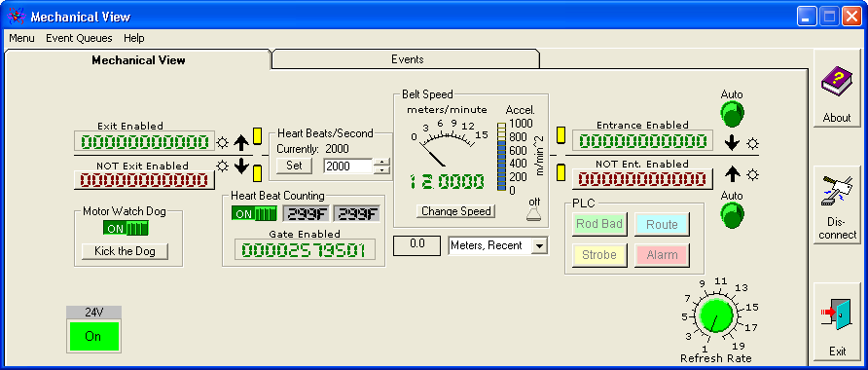The height and width of the screenshot is (370, 868).
Task: Click the Kick the Dog button
Action: (x=125, y=251)
